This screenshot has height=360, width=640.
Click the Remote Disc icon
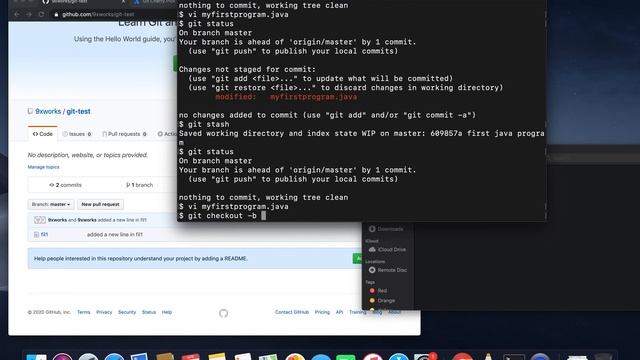372,270
